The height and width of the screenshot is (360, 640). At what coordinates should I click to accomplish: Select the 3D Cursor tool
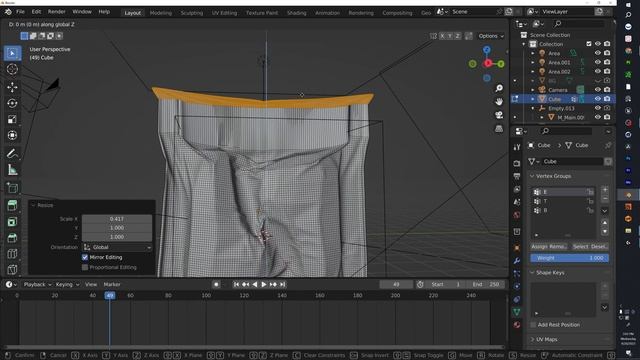point(12,69)
